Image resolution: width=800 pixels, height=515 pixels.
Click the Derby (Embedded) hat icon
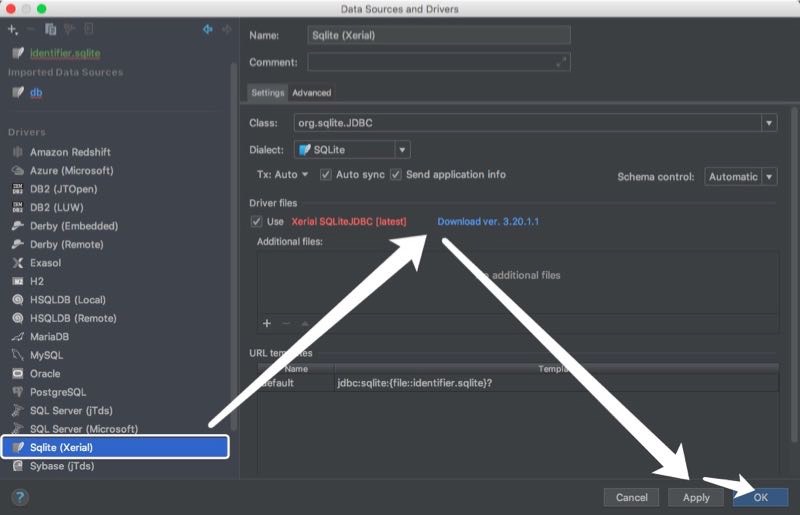[18, 226]
